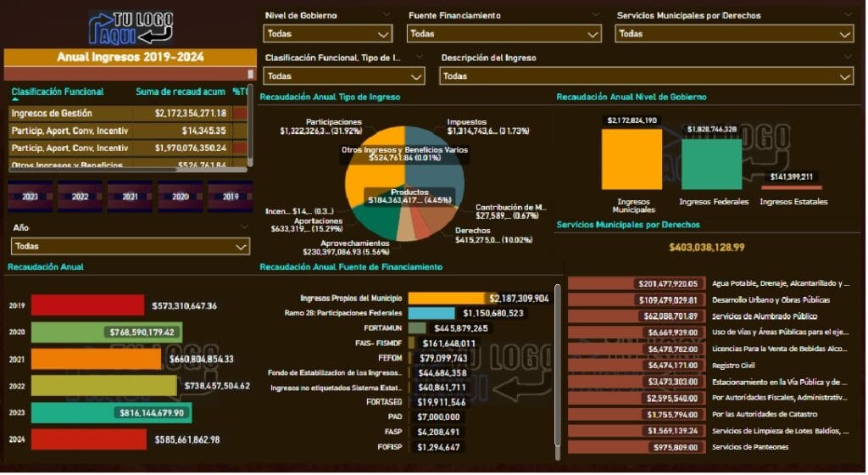Click the table vertical scrollbar
This screenshot has height=475, width=868.
click(x=250, y=126)
